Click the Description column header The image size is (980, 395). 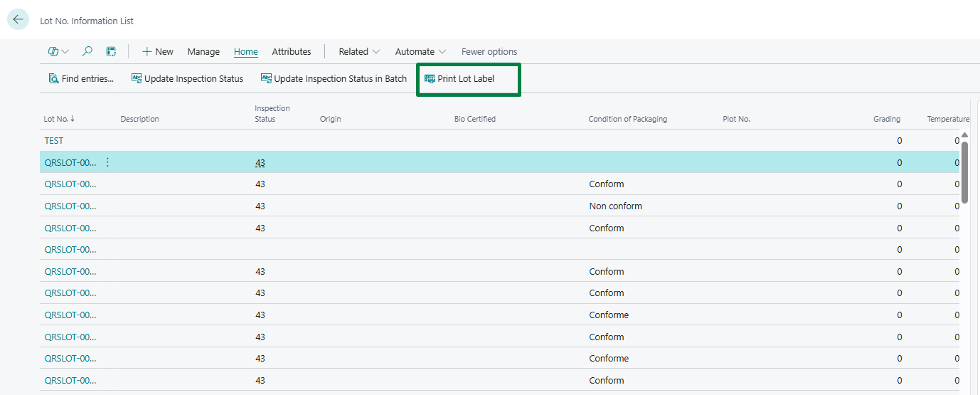pos(140,119)
